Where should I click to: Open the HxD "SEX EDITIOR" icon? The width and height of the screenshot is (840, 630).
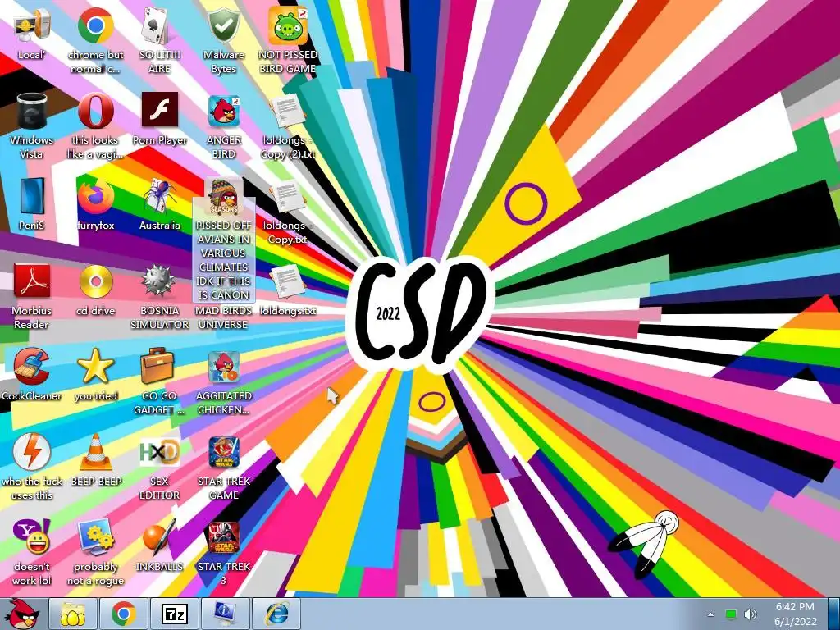(x=159, y=452)
